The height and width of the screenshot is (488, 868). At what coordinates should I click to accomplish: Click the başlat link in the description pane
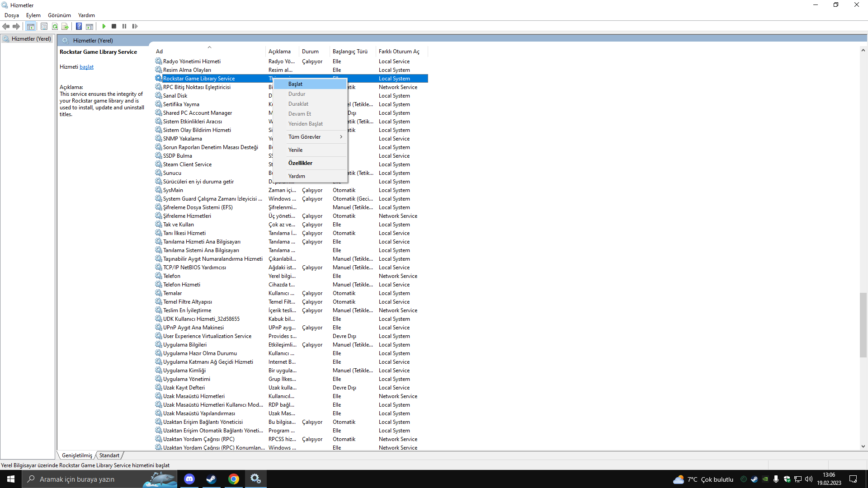pos(86,67)
